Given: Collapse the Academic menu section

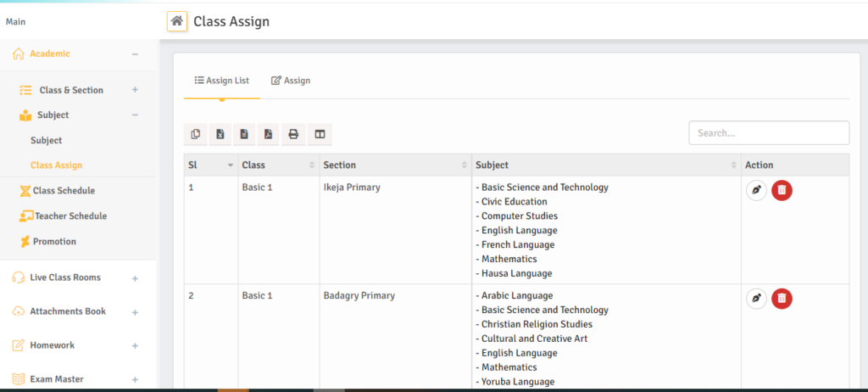Looking at the screenshot, I should tap(135, 54).
